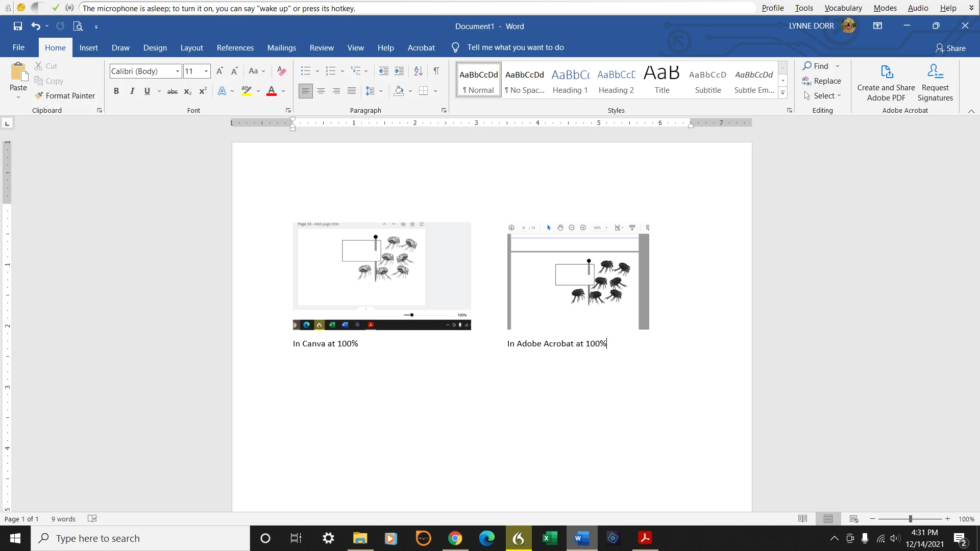Open the font size dropdown
The image size is (980, 551).
click(x=206, y=71)
